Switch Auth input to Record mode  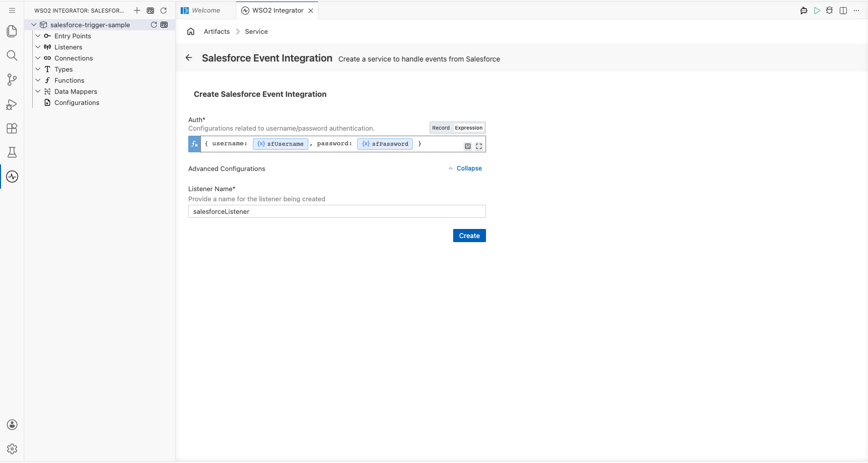441,128
